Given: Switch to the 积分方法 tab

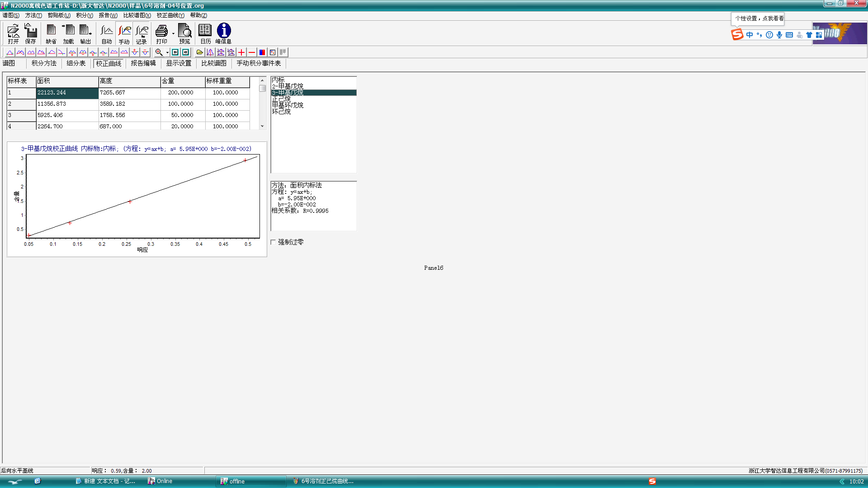Looking at the screenshot, I should 44,63.
